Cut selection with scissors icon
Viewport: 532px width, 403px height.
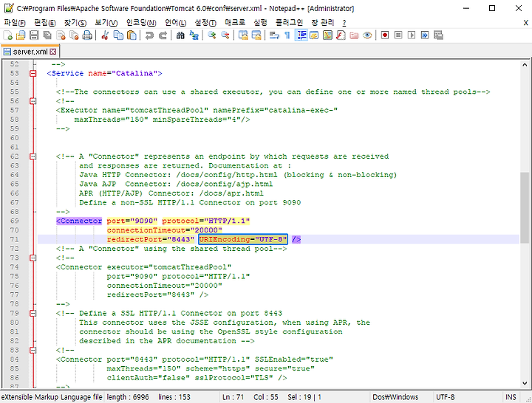pos(105,35)
